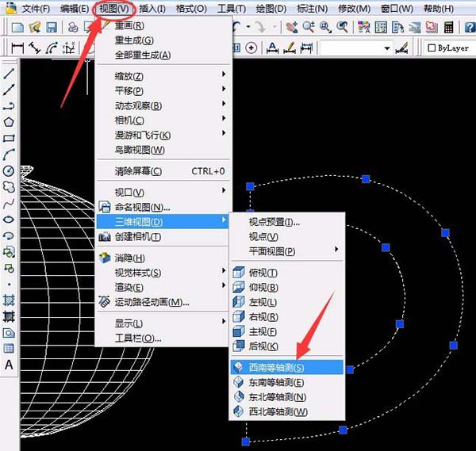
Task: Choose 消隐(H) hide command
Action: click(163, 258)
